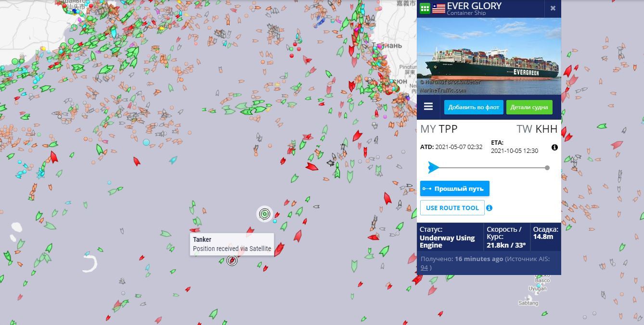The height and width of the screenshot is (325, 644).
Task: Open the EVER GLORY ship photo thumbnail
Action: coord(489,56)
